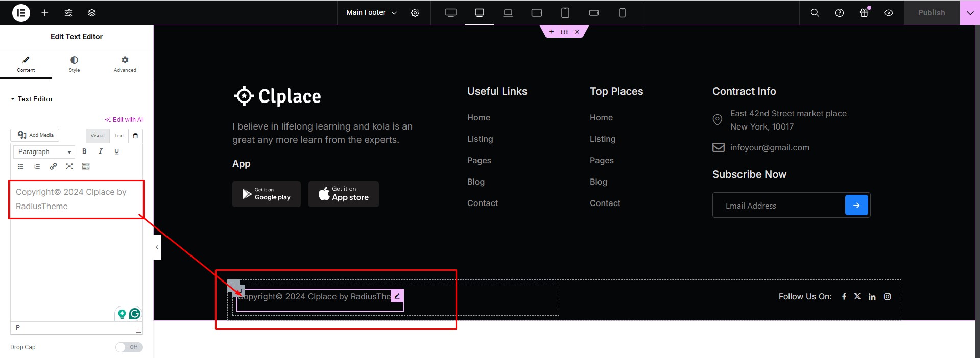This screenshot has width=980, height=358.
Task: Switch to widescreen device preview
Action: 451,13
